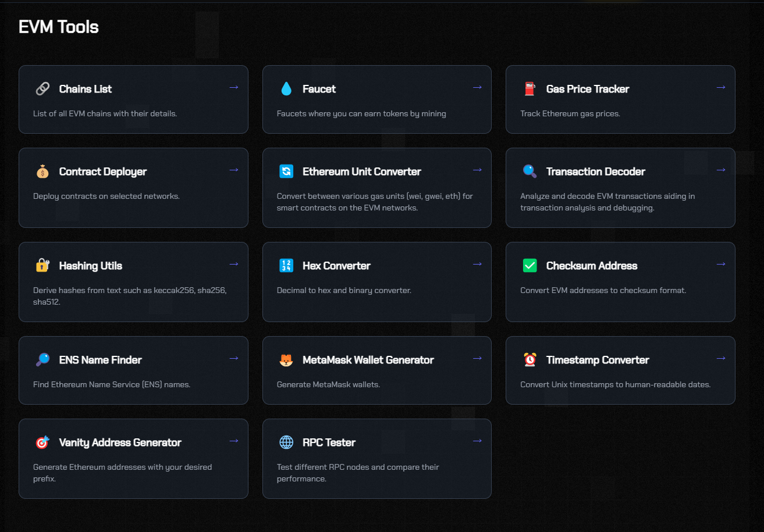764x532 pixels.
Task: Click the arrow on the Checksum Address card
Action: [721, 264]
